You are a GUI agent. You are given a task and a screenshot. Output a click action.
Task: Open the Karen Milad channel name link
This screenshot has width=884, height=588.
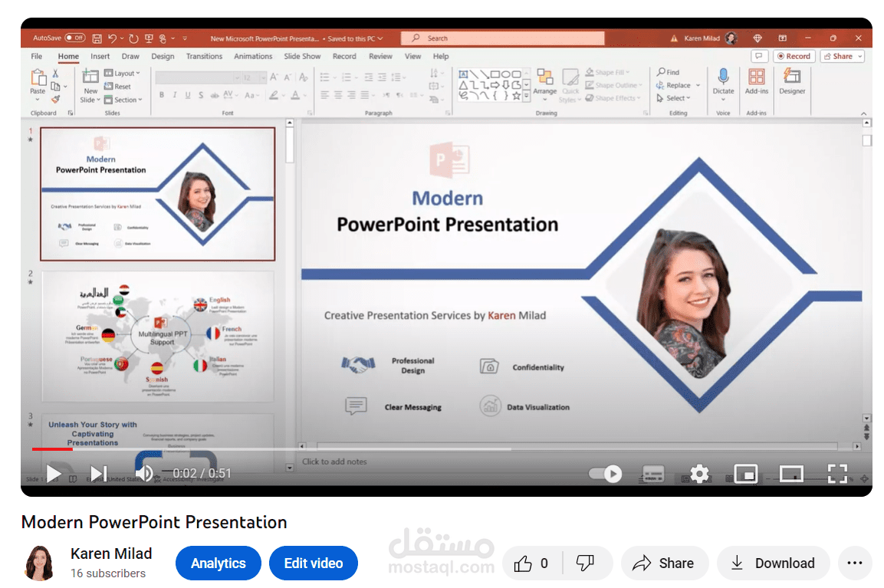point(111,554)
